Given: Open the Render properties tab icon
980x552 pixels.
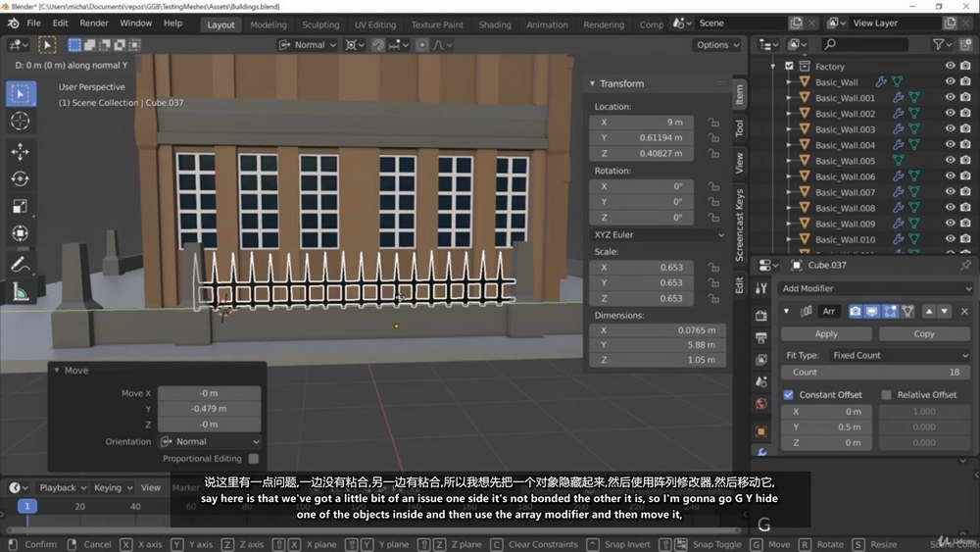Looking at the screenshot, I should 760,316.
